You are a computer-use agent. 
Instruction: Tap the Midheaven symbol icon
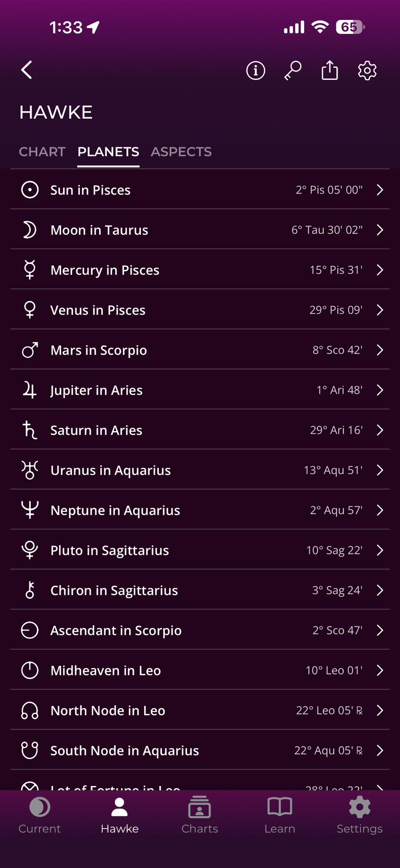pyautogui.click(x=30, y=671)
